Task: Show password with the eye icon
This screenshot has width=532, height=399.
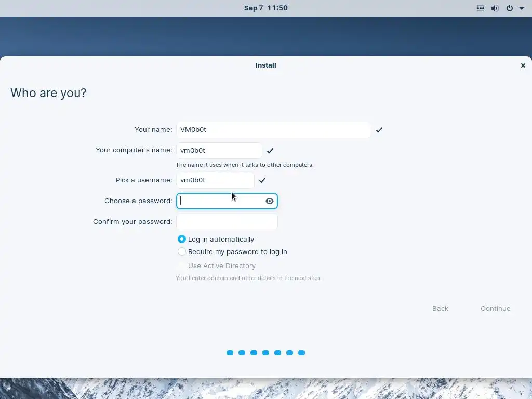Action: (x=270, y=201)
